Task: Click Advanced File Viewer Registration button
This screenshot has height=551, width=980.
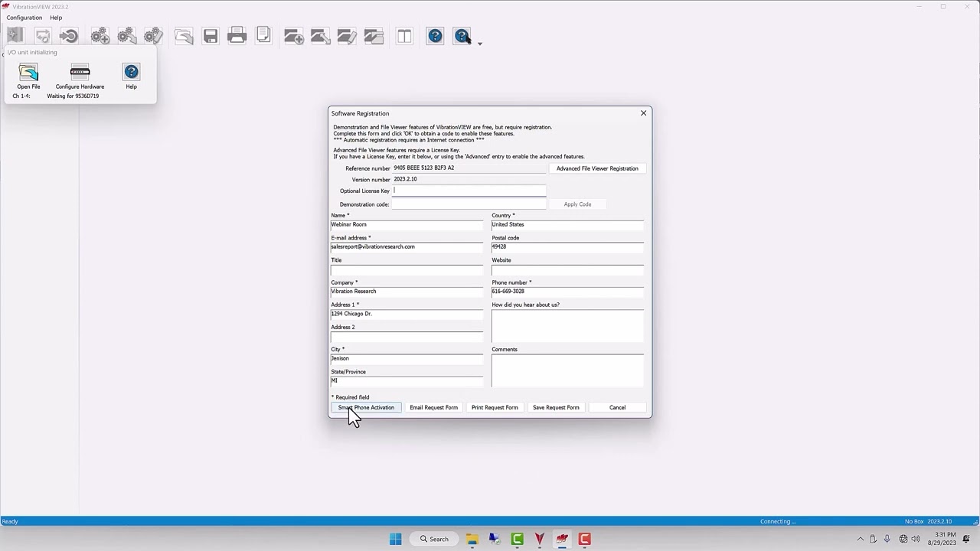Action: pyautogui.click(x=597, y=168)
